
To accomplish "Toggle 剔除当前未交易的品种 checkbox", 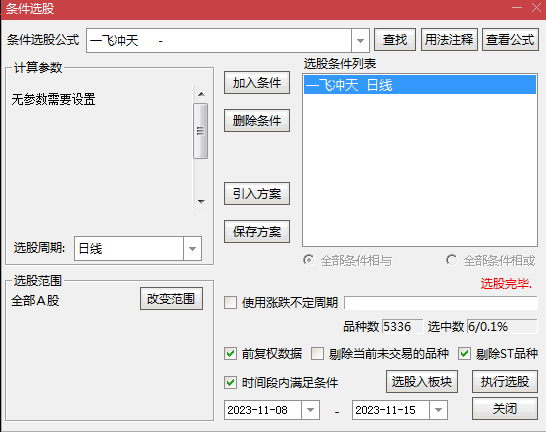I will tap(317, 354).
